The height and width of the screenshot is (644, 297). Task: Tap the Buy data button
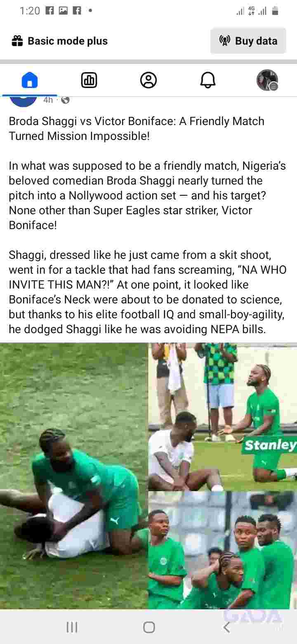tap(248, 41)
